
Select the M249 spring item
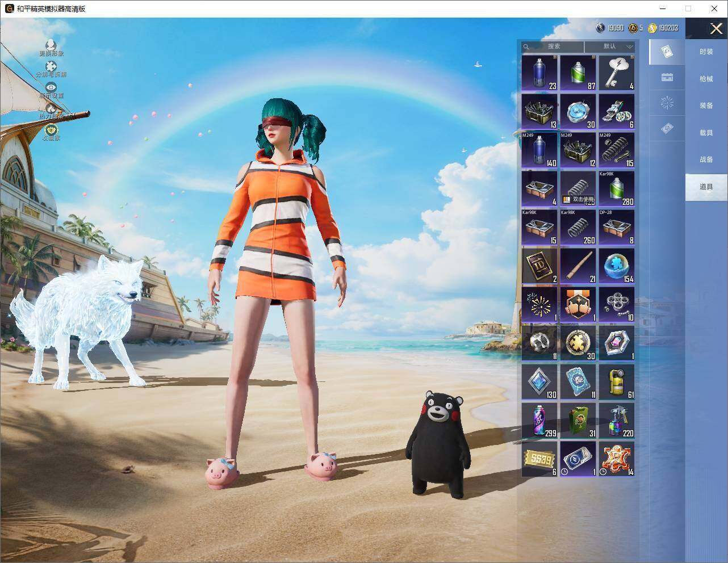pos(617,150)
